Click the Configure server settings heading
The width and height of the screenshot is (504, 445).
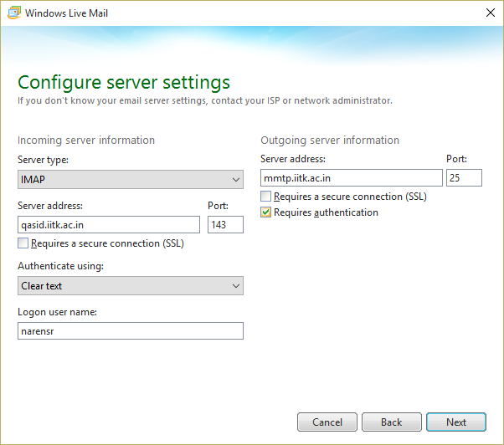tap(124, 83)
